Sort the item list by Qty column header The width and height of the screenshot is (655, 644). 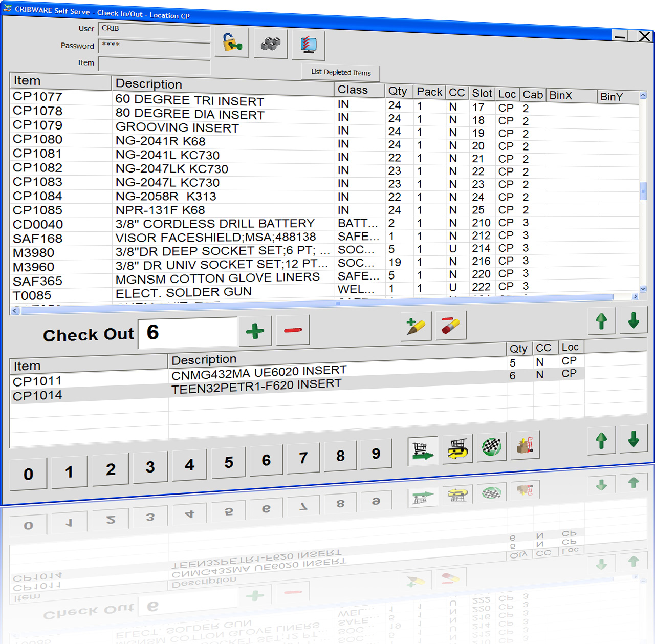[x=398, y=91]
